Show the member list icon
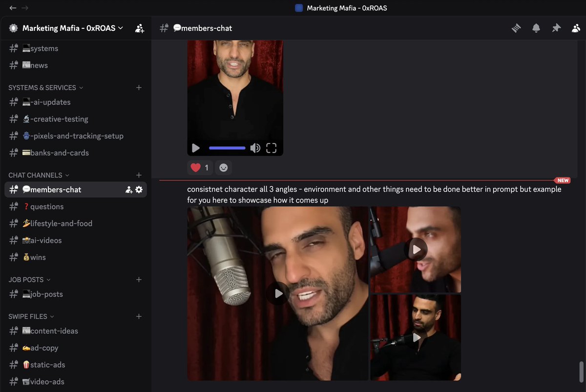The height and width of the screenshot is (392, 586). pos(576,28)
